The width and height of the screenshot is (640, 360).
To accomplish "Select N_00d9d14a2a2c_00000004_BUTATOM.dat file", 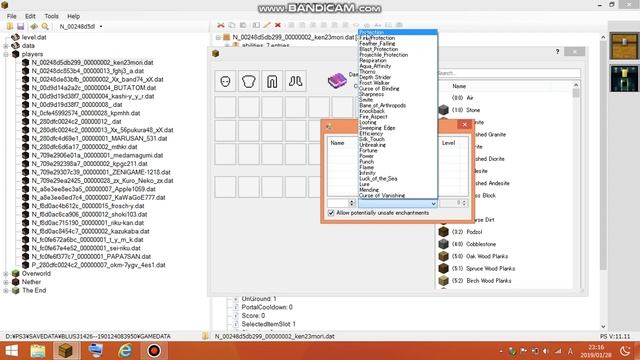I will click(94, 88).
